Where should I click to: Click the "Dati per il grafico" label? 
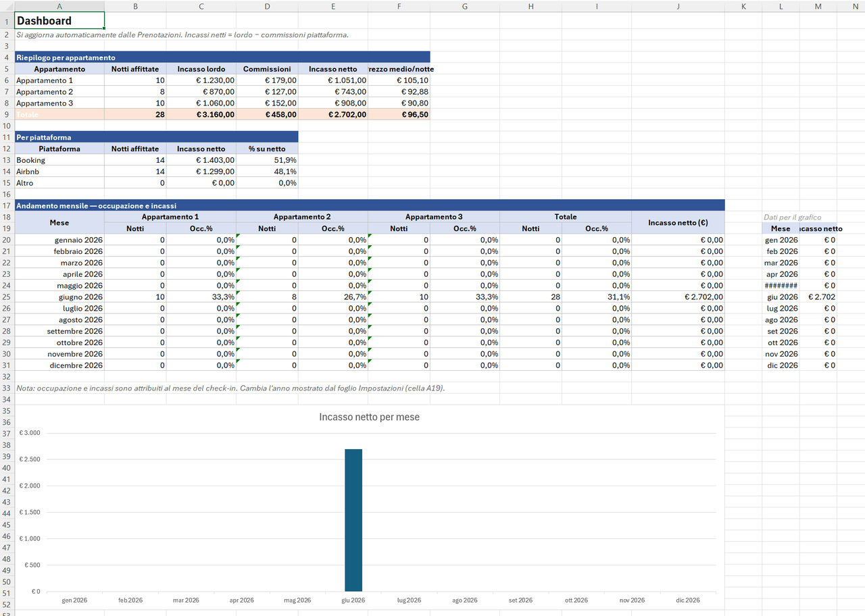pos(792,217)
